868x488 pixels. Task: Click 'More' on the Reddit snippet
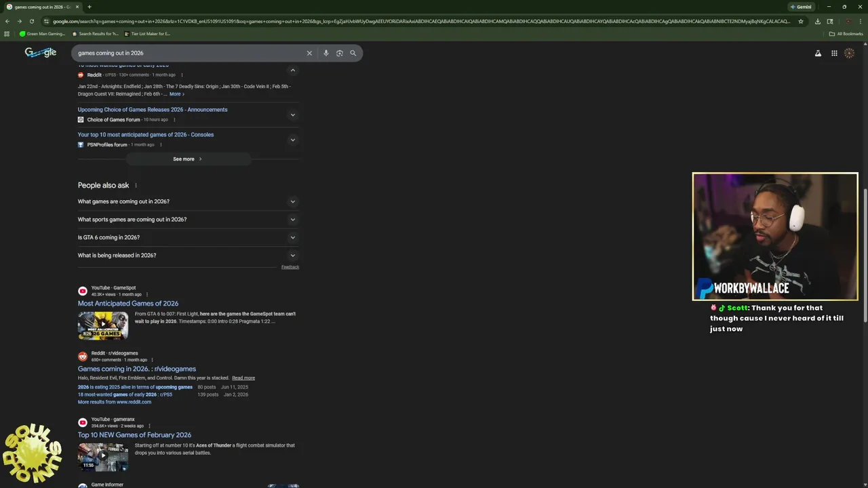click(x=176, y=94)
